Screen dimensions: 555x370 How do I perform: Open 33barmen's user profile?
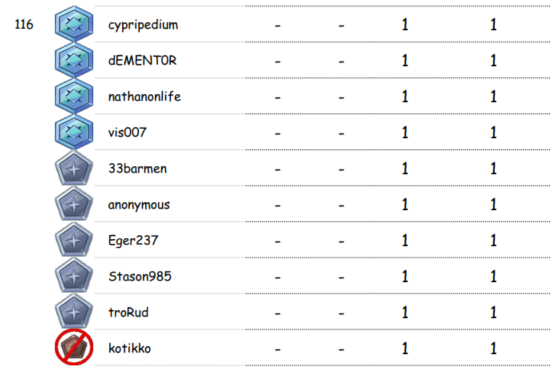pos(137,169)
